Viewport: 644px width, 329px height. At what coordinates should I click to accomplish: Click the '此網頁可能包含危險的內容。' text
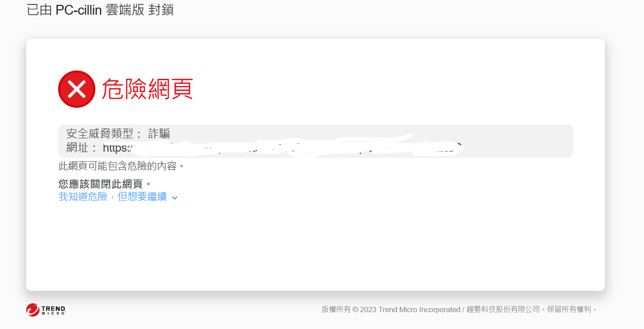pyautogui.click(x=121, y=166)
